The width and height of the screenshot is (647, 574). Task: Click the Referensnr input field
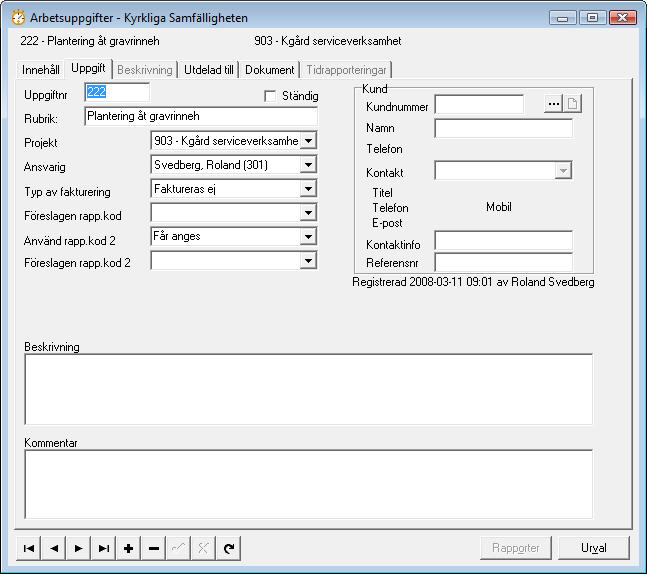[x=503, y=262]
